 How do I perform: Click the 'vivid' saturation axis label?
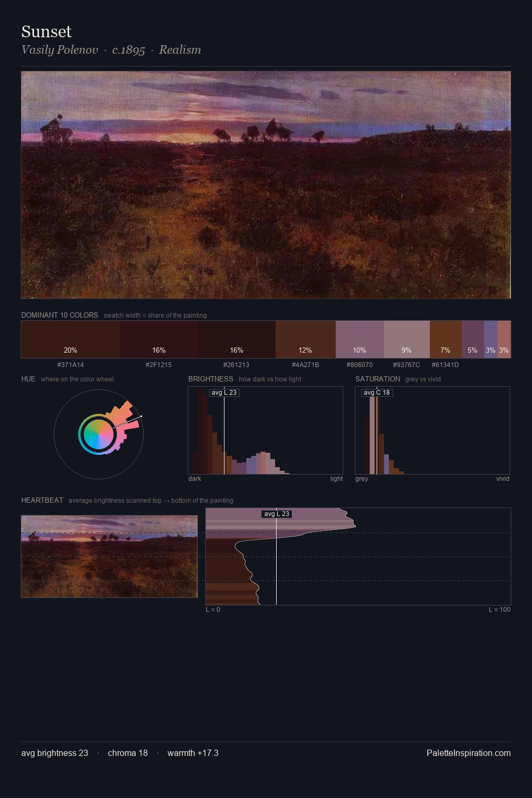(x=503, y=479)
